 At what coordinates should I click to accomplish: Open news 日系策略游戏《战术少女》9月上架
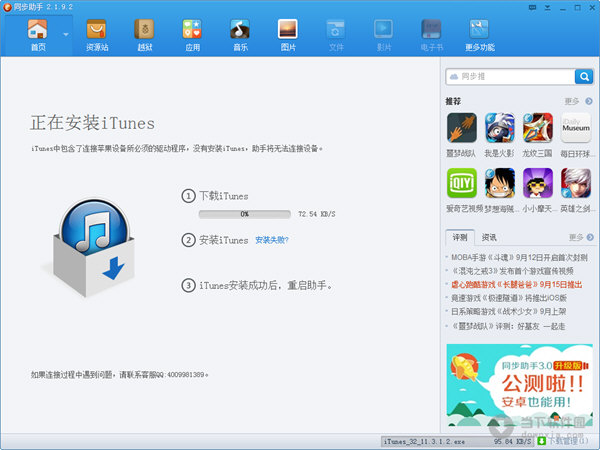[509, 311]
